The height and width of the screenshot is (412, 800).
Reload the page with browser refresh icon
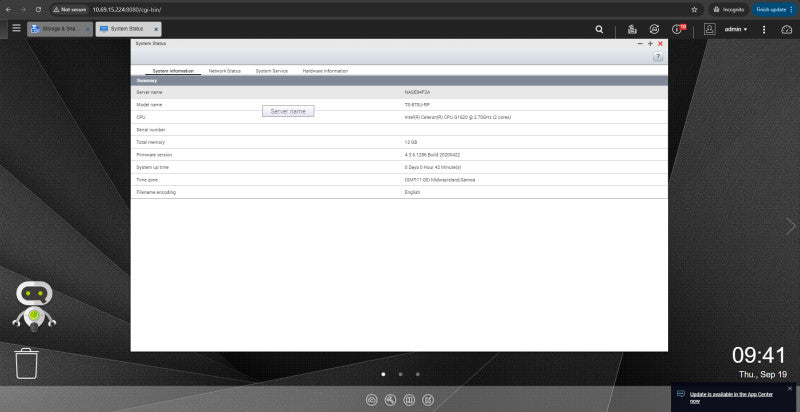pyautogui.click(x=38, y=10)
